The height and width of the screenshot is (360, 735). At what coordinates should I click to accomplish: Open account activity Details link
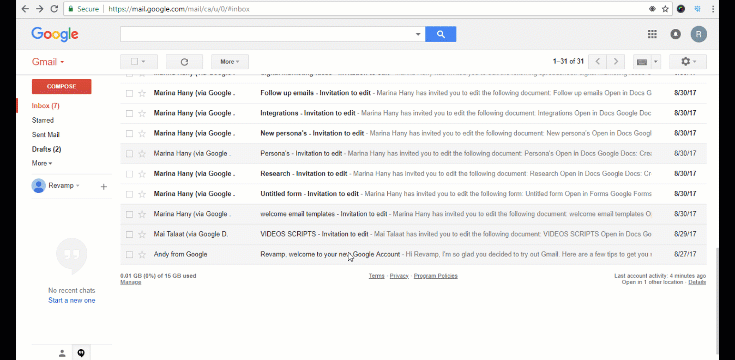tap(697, 282)
